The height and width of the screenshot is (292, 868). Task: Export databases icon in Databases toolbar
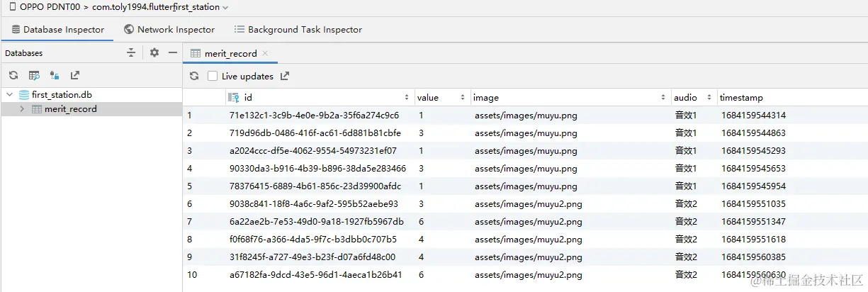tap(75, 75)
